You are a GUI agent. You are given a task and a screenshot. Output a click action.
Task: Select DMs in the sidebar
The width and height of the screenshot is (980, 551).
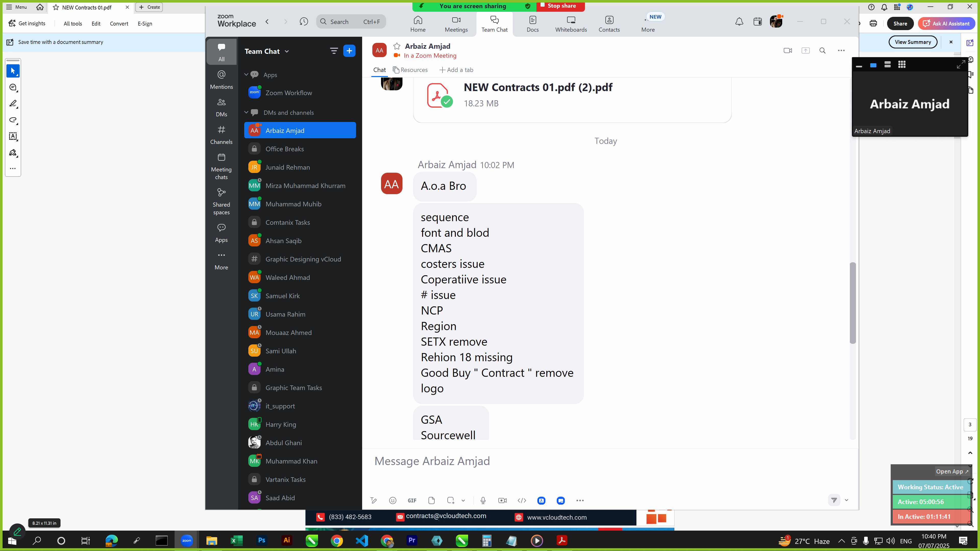pos(222,107)
